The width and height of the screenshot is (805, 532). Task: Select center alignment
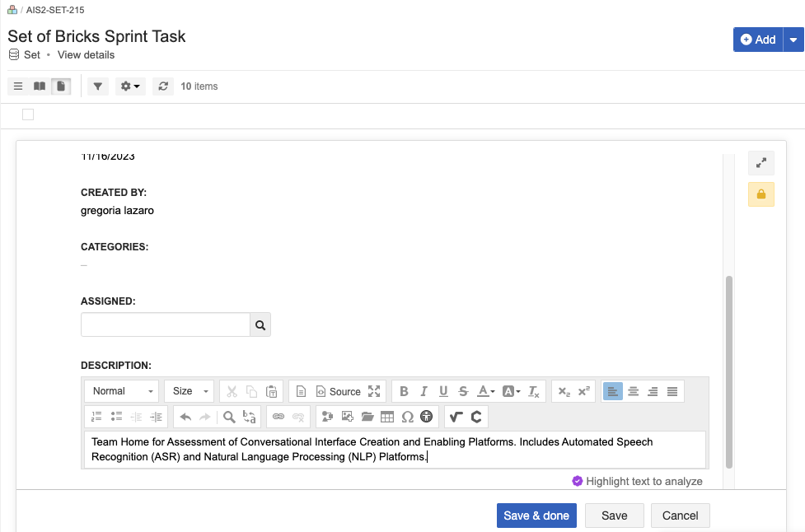point(633,391)
